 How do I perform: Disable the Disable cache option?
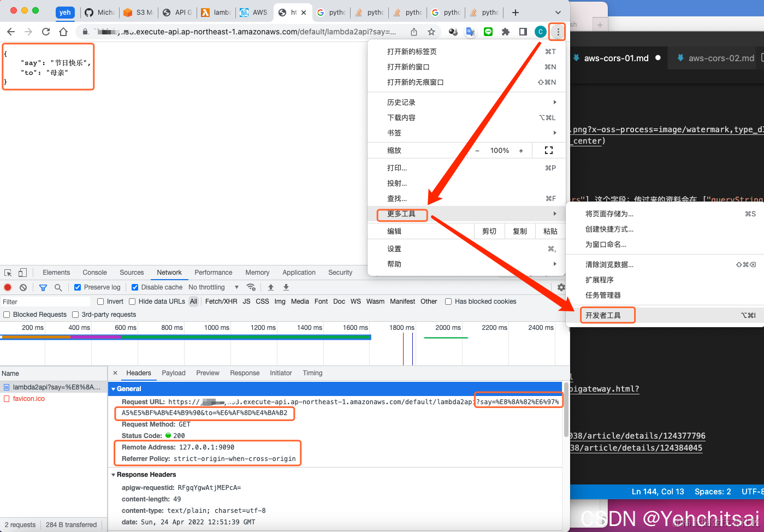[134, 287]
